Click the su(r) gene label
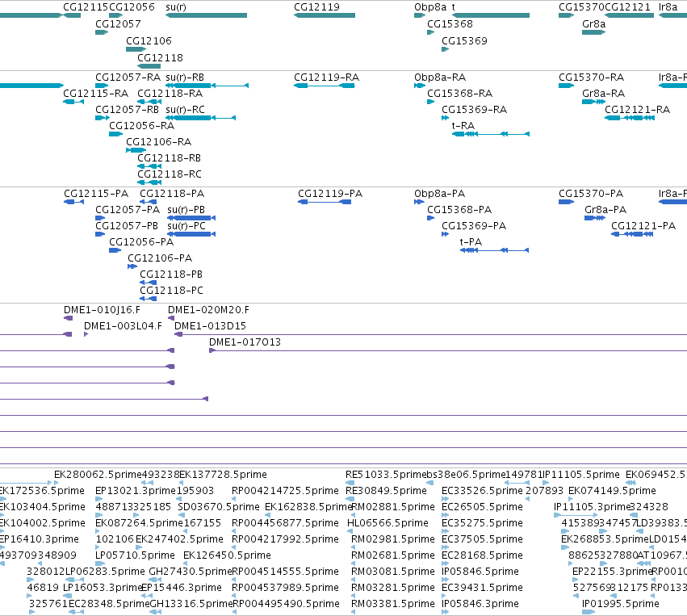Image resolution: width=687 pixels, height=616 pixels. [176, 7]
